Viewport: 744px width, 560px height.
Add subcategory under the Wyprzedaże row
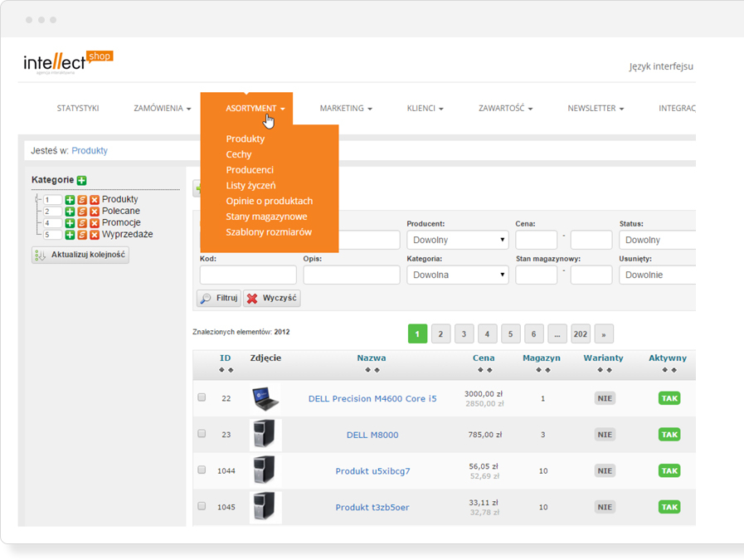(70, 235)
